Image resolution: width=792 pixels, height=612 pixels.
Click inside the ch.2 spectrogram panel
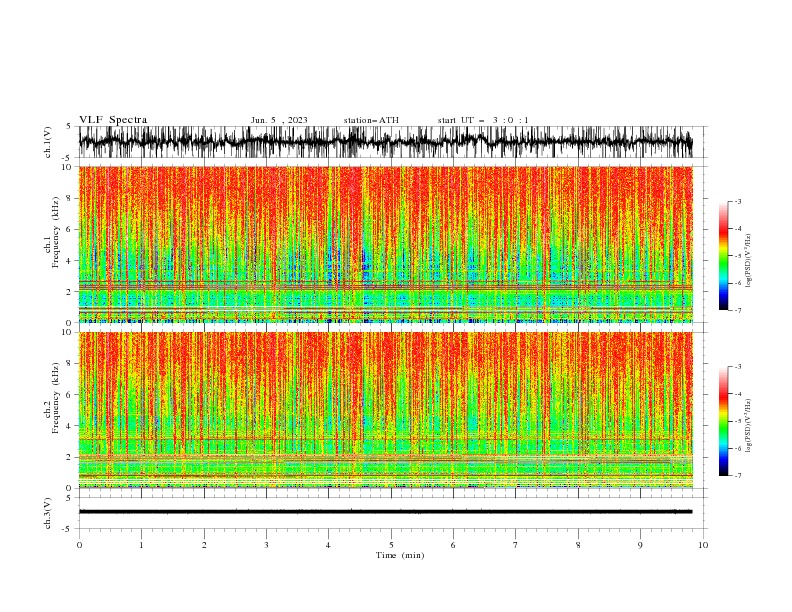pos(385,410)
